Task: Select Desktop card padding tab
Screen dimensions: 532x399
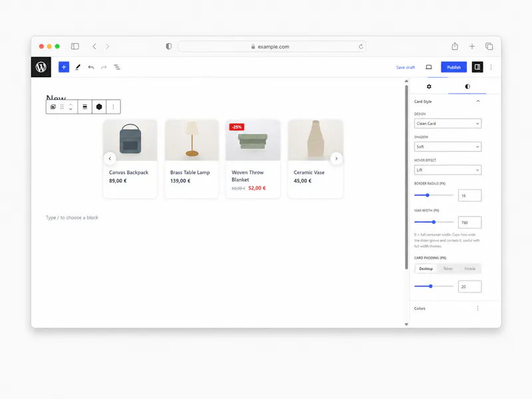Action: (426, 269)
